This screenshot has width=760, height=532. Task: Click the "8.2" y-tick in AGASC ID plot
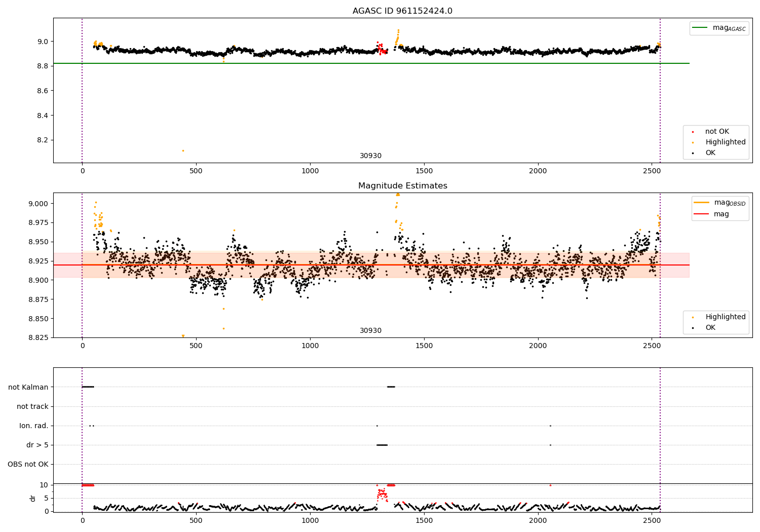[44, 140]
